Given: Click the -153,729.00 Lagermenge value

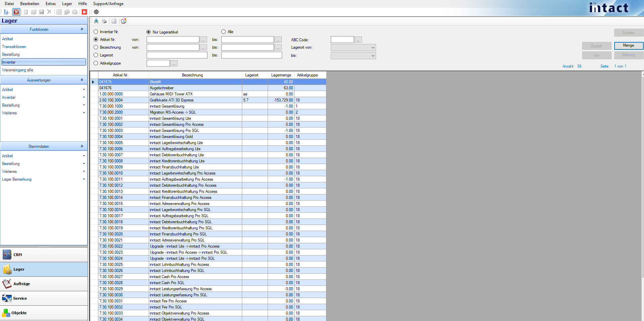Looking at the screenshot, I should pyautogui.click(x=281, y=100).
